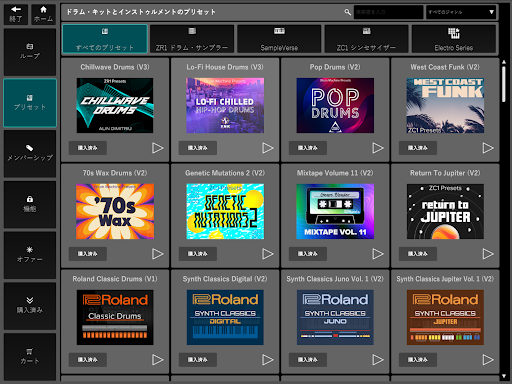Switch to ZR1 ドラム・サンプラー tab
Screen dimensions: 512x384
click(x=192, y=39)
